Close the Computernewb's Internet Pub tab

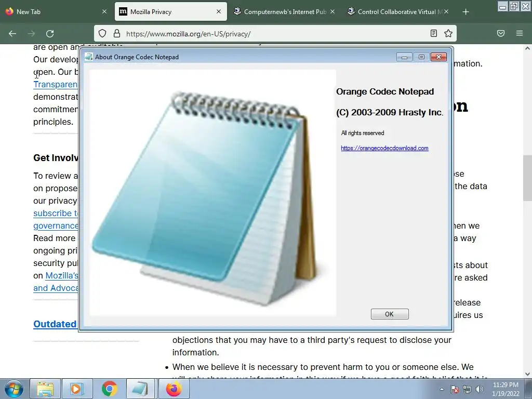click(332, 12)
